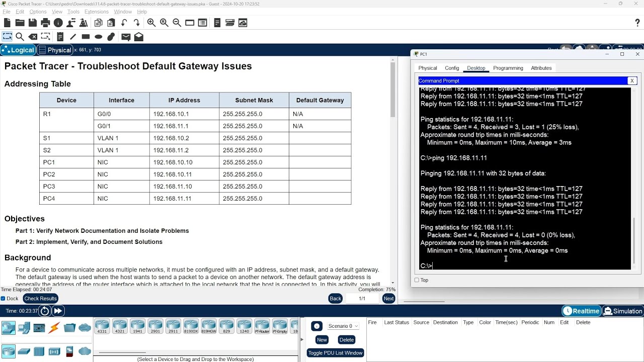This screenshot has height=362, width=644.
Task: Open the File menu
Action: [x=7, y=12]
